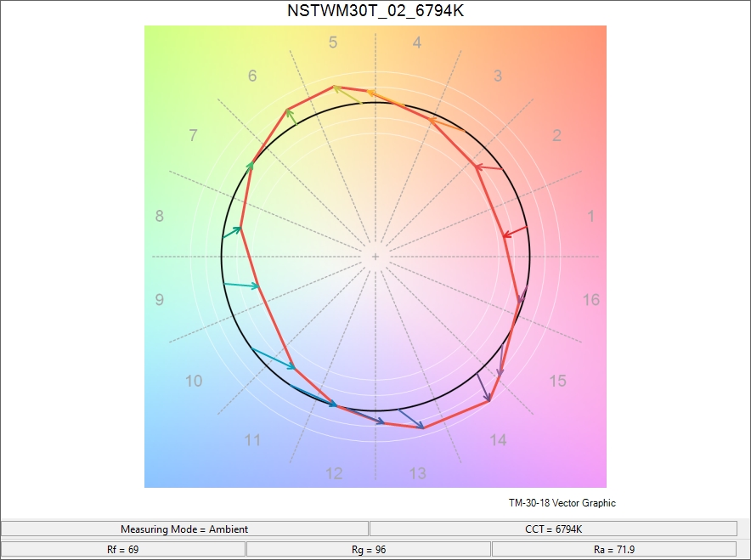Click hue bin label 10
This screenshot has width=751, height=560.
194,381
